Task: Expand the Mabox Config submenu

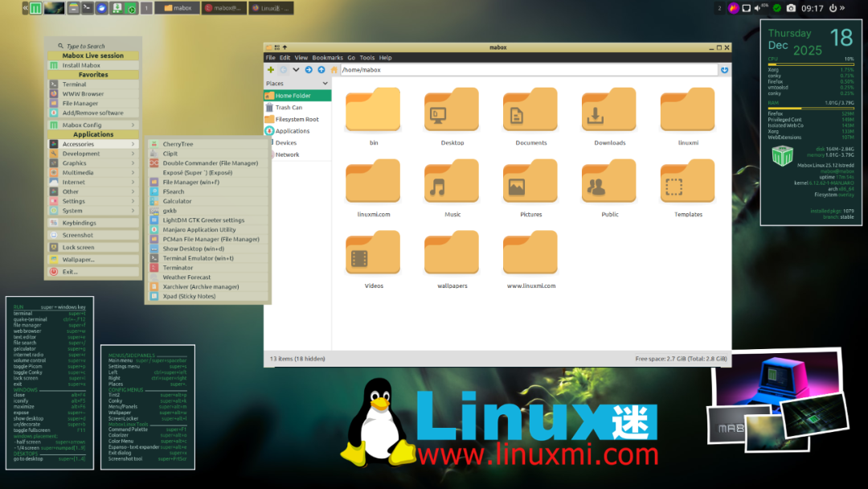Action: pyautogui.click(x=93, y=125)
